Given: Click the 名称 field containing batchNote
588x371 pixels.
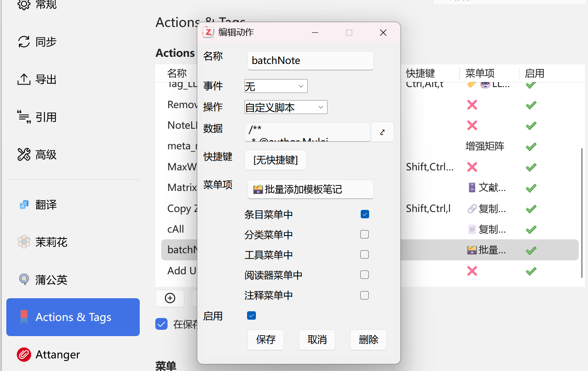Looking at the screenshot, I should pyautogui.click(x=310, y=61).
